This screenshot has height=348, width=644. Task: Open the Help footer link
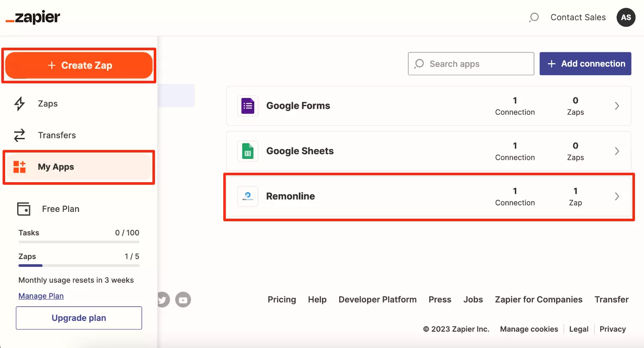[317, 299]
